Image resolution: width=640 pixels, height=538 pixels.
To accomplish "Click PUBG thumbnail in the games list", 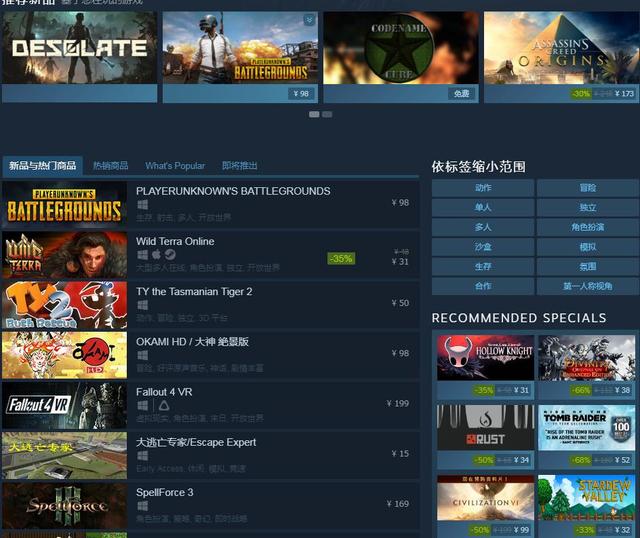I will (x=64, y=205).
